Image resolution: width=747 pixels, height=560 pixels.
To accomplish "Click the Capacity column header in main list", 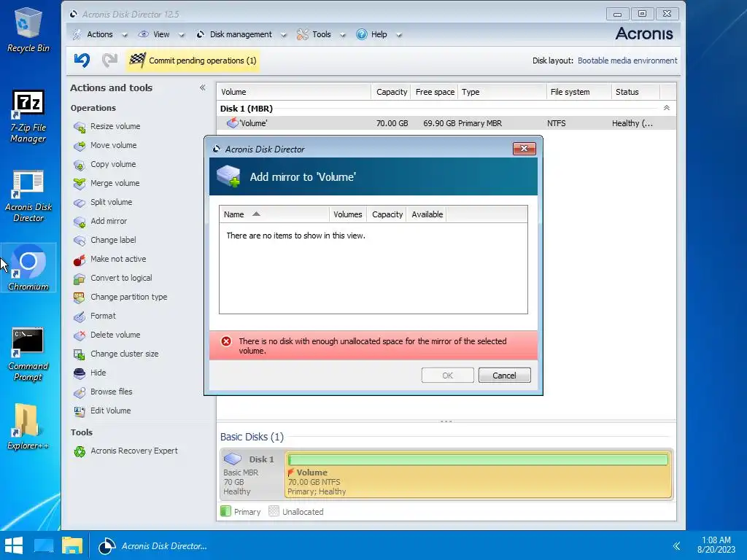I will point(391,92).
